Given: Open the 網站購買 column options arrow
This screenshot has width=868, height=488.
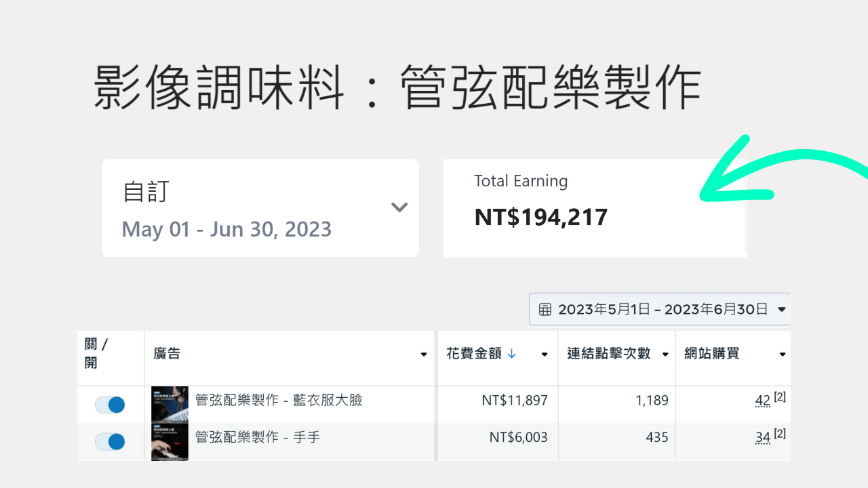Looking at the screenshot, I should point(783,354).
